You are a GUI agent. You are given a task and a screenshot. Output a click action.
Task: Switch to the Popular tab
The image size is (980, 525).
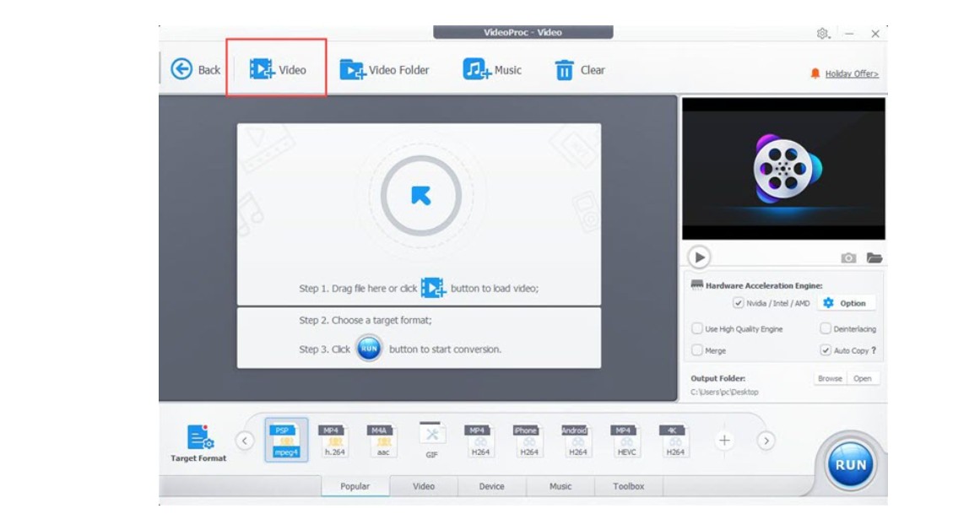[355, 485]
